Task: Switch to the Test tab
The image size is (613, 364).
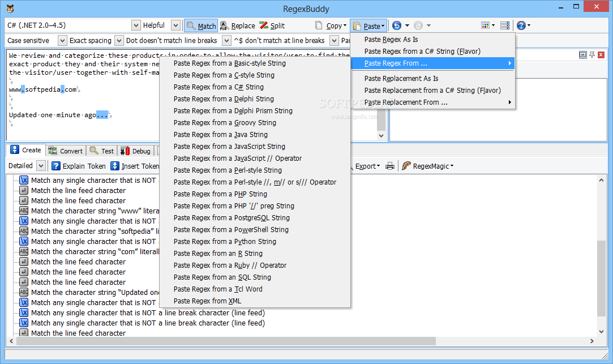Action: (102, 151)
